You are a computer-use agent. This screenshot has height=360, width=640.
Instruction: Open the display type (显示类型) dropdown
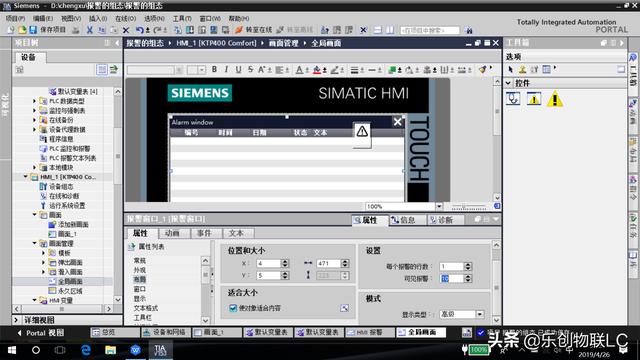coord(480,314)
